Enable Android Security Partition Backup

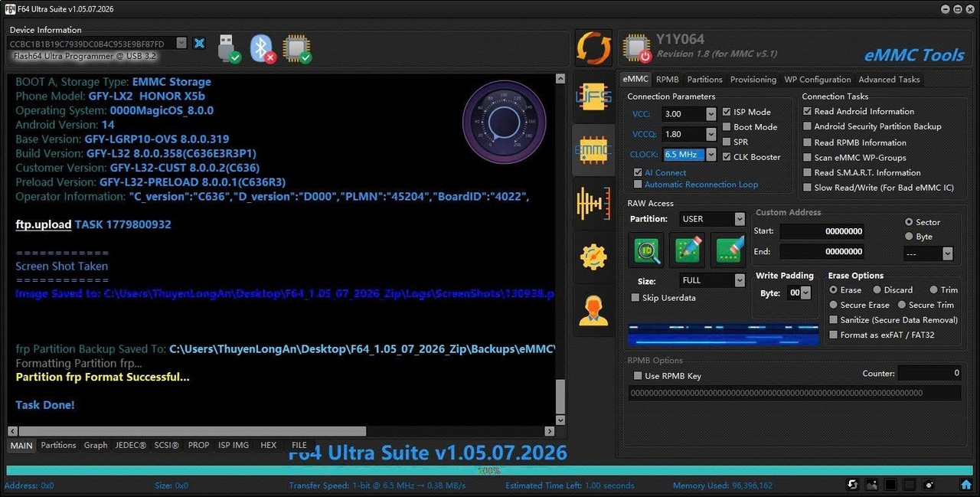pos(808,126)
